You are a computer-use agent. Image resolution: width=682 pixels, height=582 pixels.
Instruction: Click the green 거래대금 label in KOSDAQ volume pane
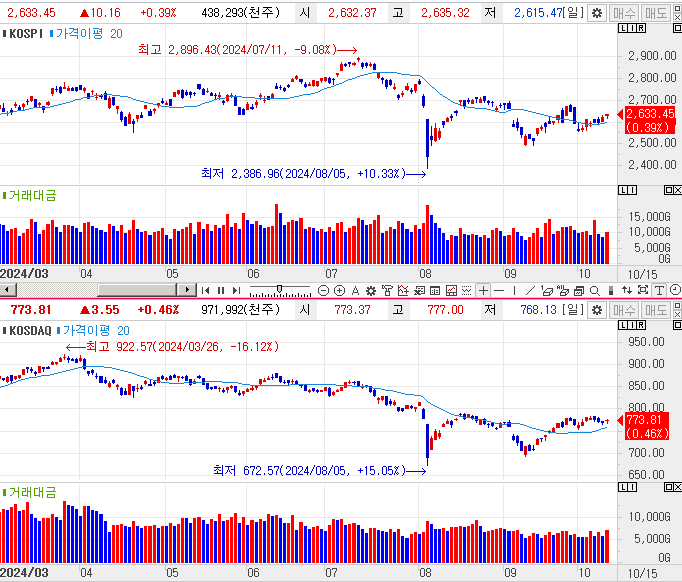(33, 492)
